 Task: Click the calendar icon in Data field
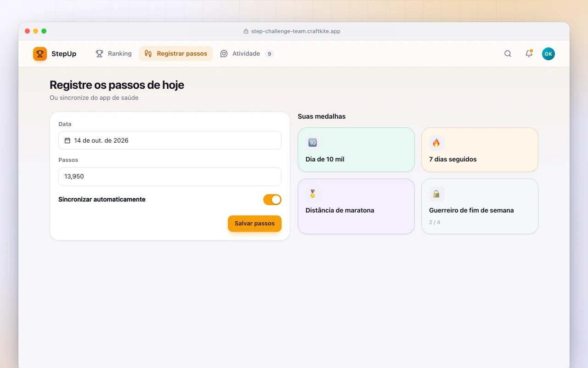pos(68,140)
